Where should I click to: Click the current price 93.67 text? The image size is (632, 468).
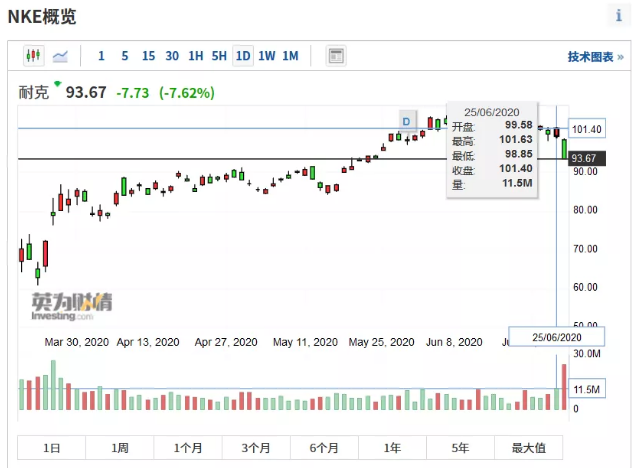click(x=86, y=92)
